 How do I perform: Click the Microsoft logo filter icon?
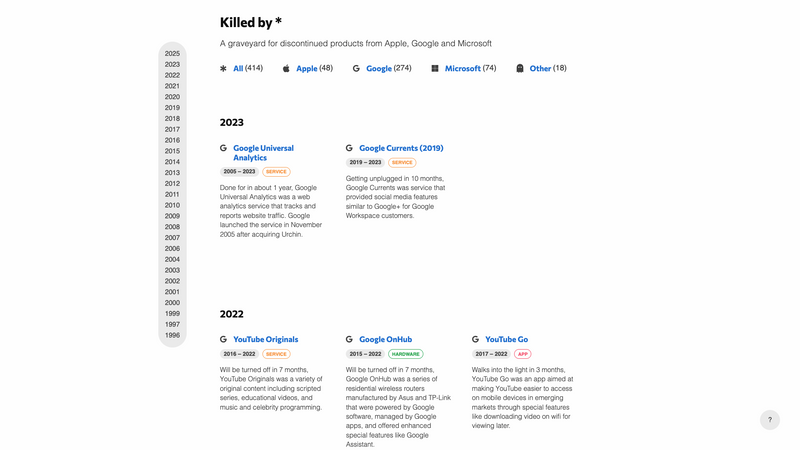(435, 69)
